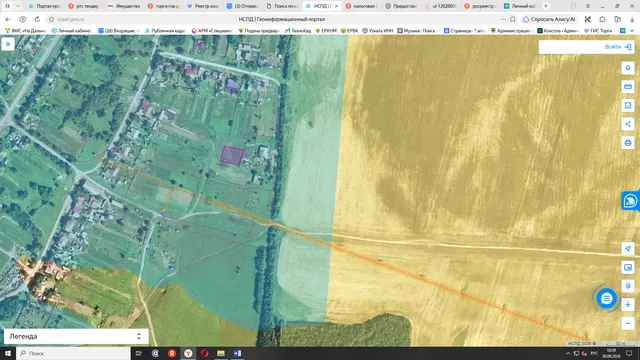Open the Личный кабинет bookmark
This screenshot has height=360, width=640.
click(71, 31)
